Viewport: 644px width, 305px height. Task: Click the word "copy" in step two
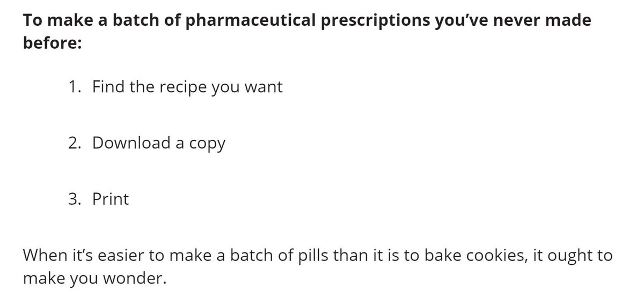tap(207, 145)
